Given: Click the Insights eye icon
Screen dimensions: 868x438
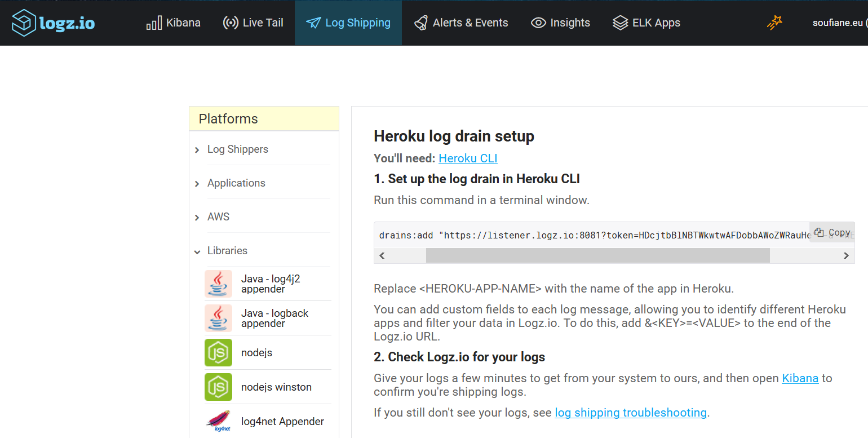Looking at the screenshot, I should [x=538, y=23].
